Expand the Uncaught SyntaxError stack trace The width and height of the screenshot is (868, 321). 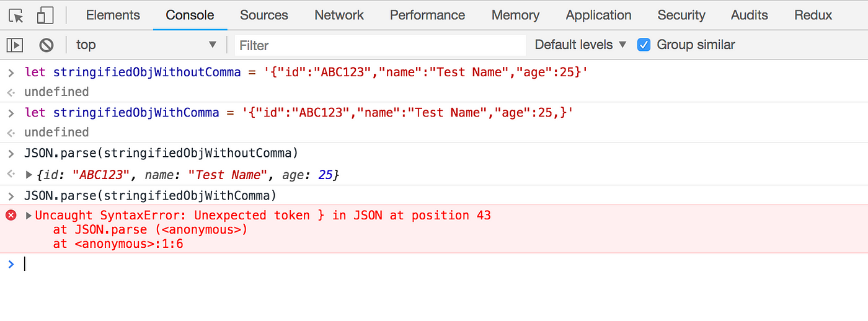(x=29, y=216)
